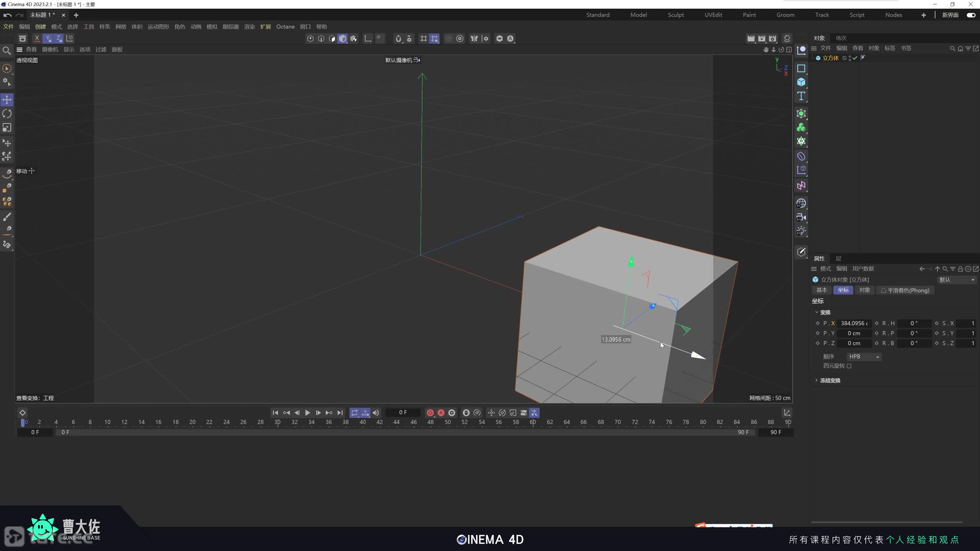Click the Light object icon
The width and height of the screenshot is (980, 551).
pyautogui.click(x=801, y=231)
